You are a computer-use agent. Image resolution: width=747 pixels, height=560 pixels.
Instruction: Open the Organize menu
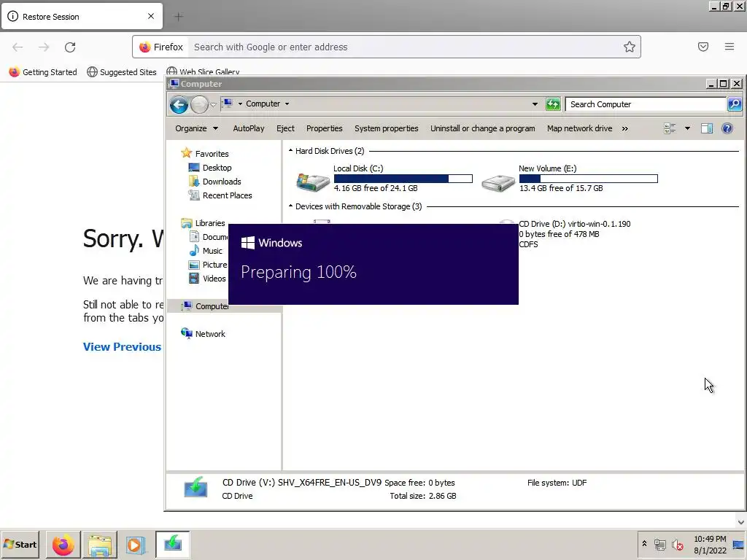[x=196, y=128]
